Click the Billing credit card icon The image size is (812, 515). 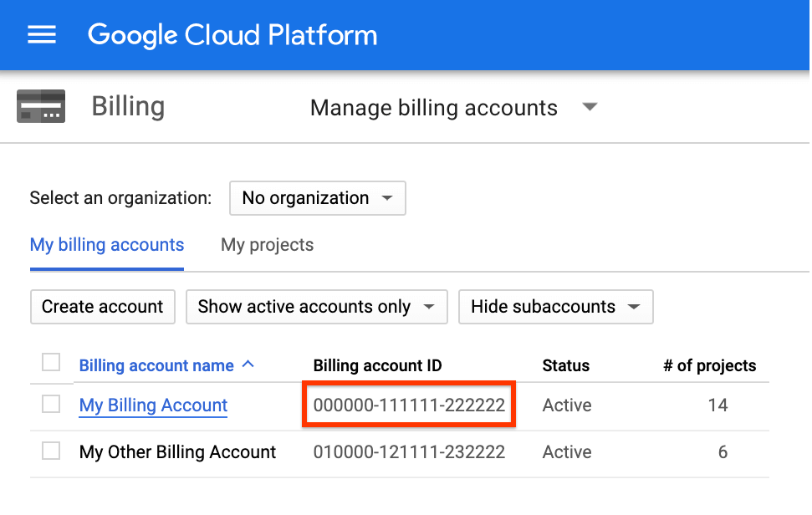click(x=40, y=106)
